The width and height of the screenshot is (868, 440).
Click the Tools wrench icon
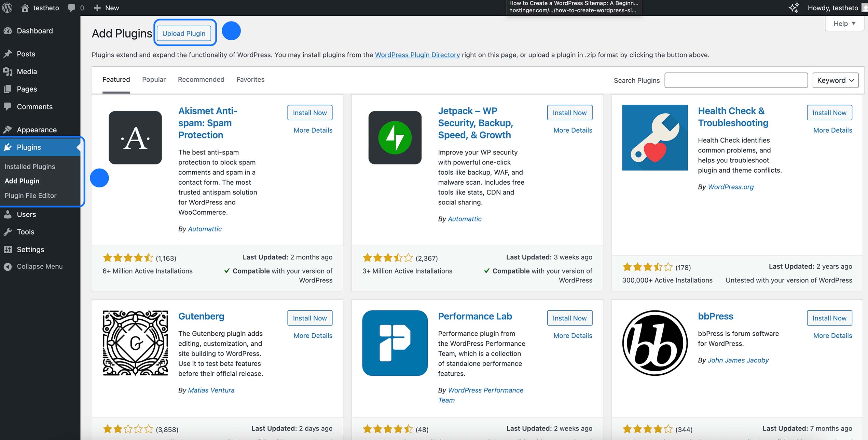pyautogui.click(x=9, y=232)
